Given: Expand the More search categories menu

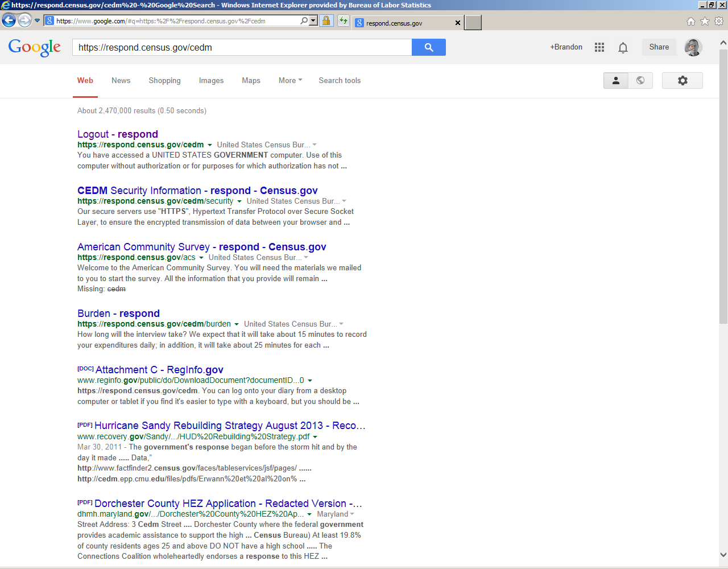Looking at the screenshot, I should pos(290,81).
